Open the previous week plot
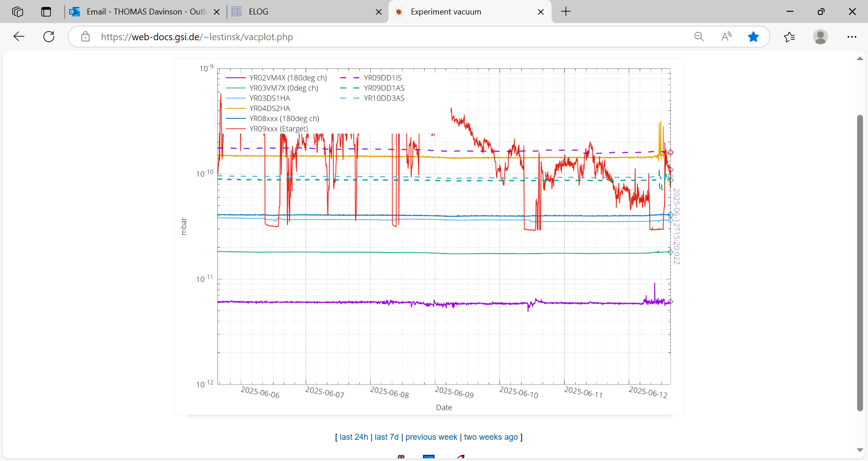 (x=431, y=437)
